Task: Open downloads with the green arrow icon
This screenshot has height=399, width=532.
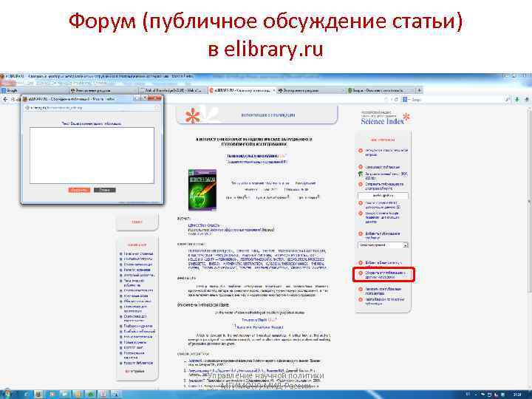Action: tap(517, 100)
